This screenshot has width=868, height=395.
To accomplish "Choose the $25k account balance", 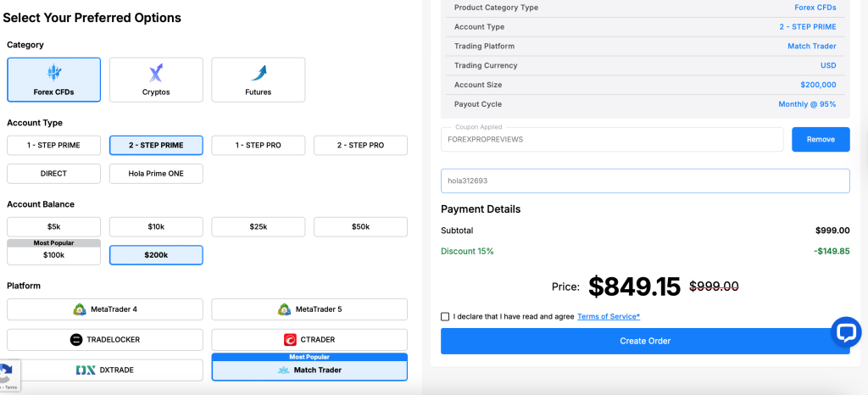I will coord(259,226).
